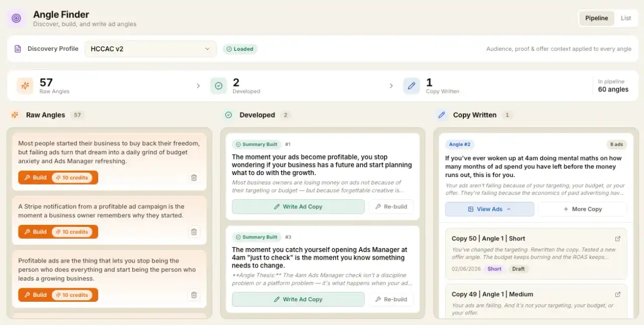
Task: Build the 'Profitable ads are the thing' angle
Action: tap(58, 295)
